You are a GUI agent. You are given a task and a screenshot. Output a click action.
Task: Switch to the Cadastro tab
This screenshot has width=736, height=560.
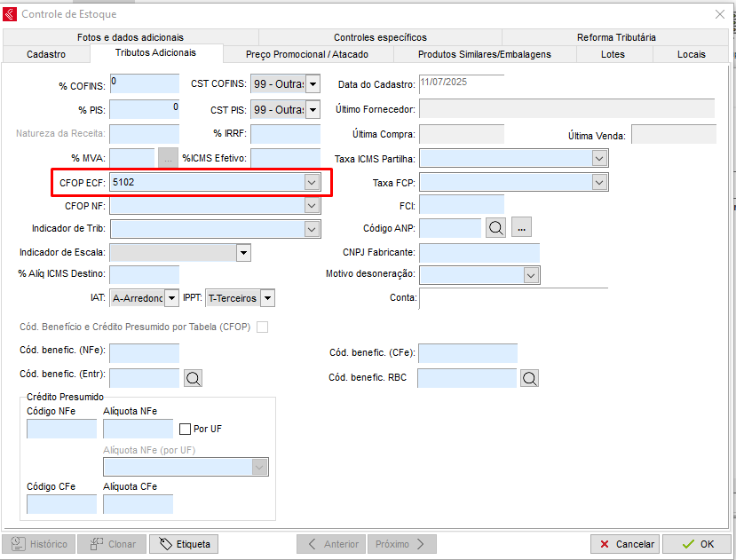pyautogui.click(x=46, y=54)
